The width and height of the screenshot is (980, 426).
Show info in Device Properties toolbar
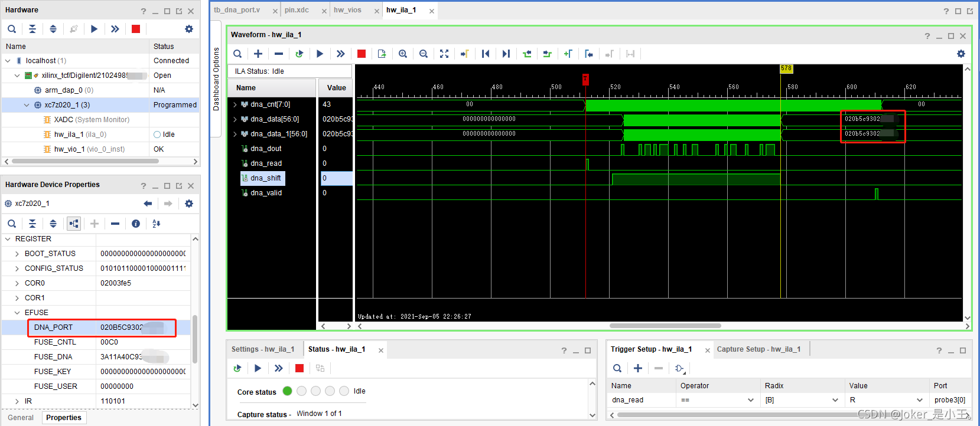click(136, 224)
